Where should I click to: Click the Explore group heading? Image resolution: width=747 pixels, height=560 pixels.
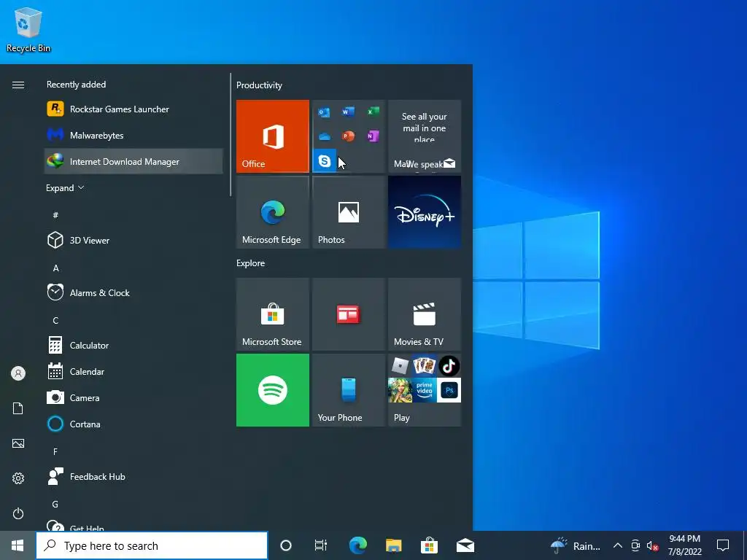pyautogui.click(x=251, y=263)
